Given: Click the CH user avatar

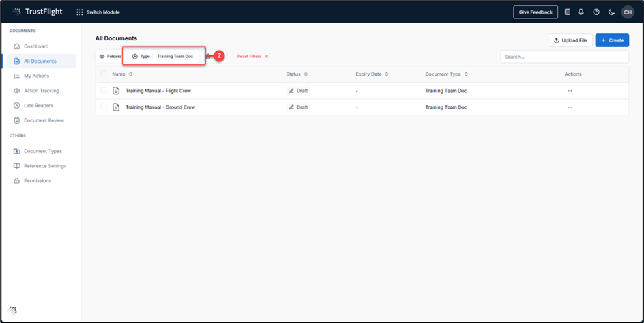Looking at the screenshot, I should pos(627,12).
